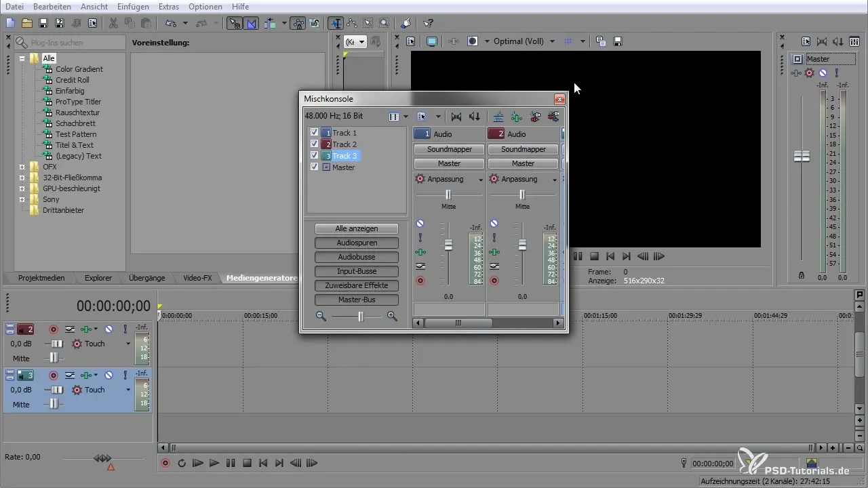The width and height of the screenshot is (868, 488).
Task: Toggle Track 1 checkbox in Mischkonsole list
Action: point(314,133)
